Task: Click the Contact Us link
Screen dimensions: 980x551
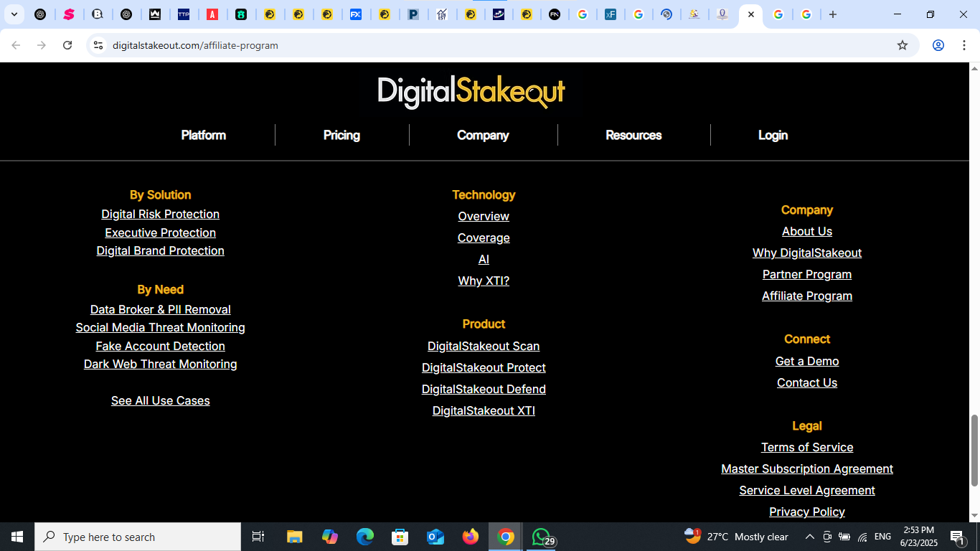Action: click(807, 382)
